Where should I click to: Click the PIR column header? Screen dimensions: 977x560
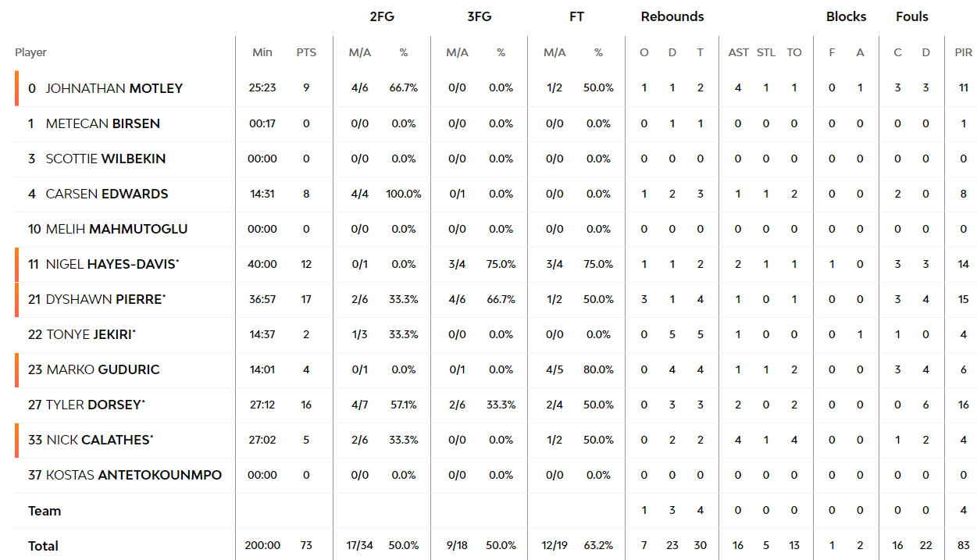(964, 52)
